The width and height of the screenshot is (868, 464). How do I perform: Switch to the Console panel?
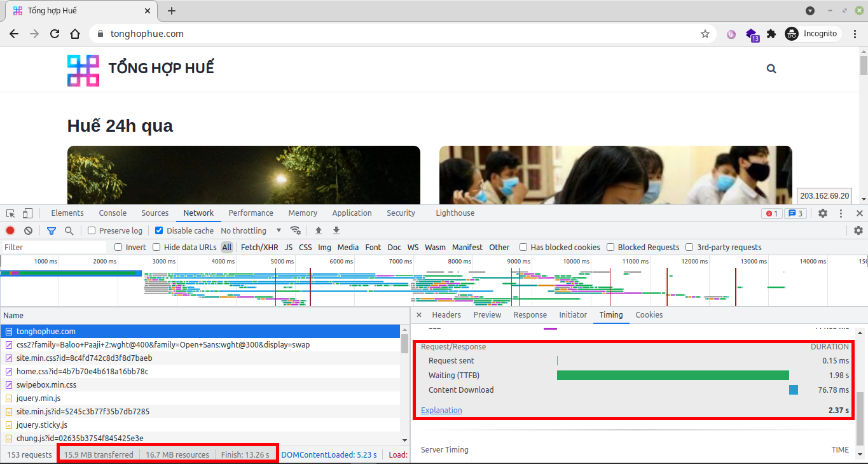coord(113,213)
